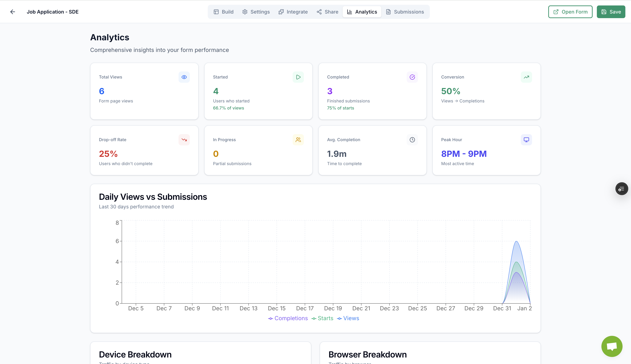Open the green chat support bubble
This screenshot has height=364, width=631.
coord(612,346)
